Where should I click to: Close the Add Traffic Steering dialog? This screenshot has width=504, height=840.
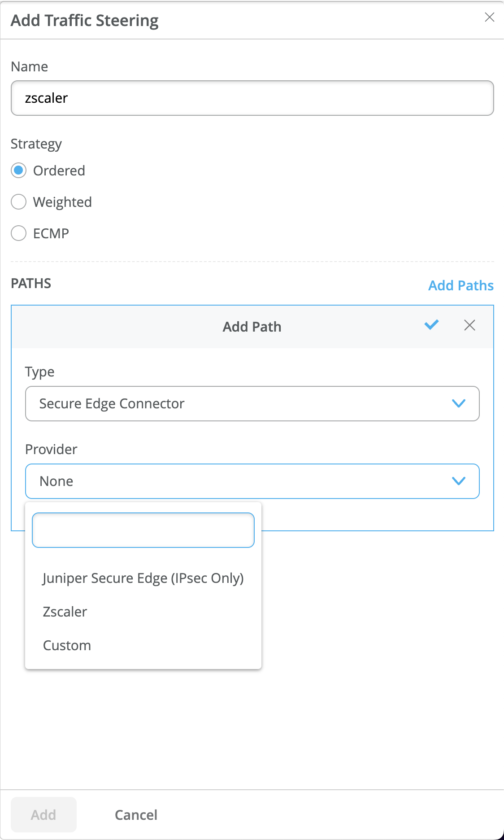[489, 17]
